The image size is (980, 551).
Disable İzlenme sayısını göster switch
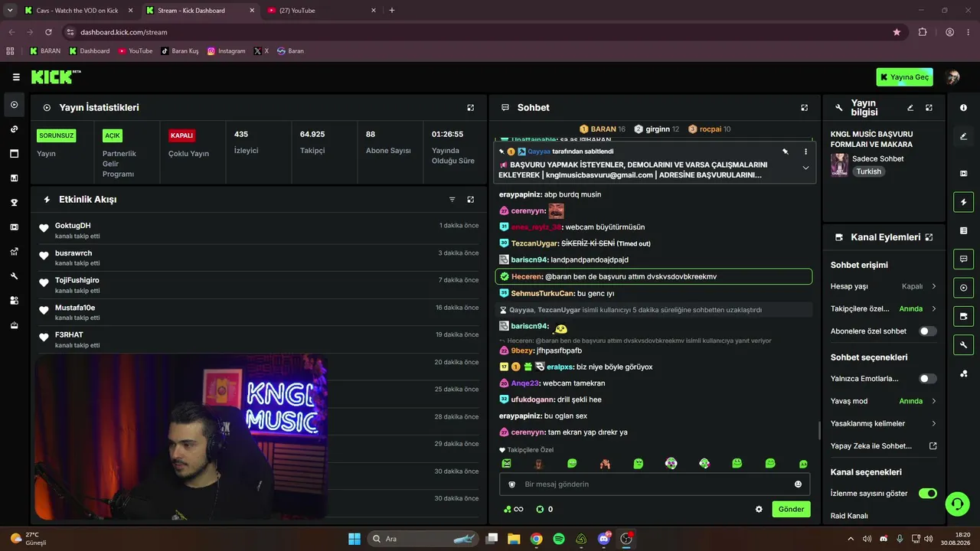pyautogui.click(x=927, y=494)
